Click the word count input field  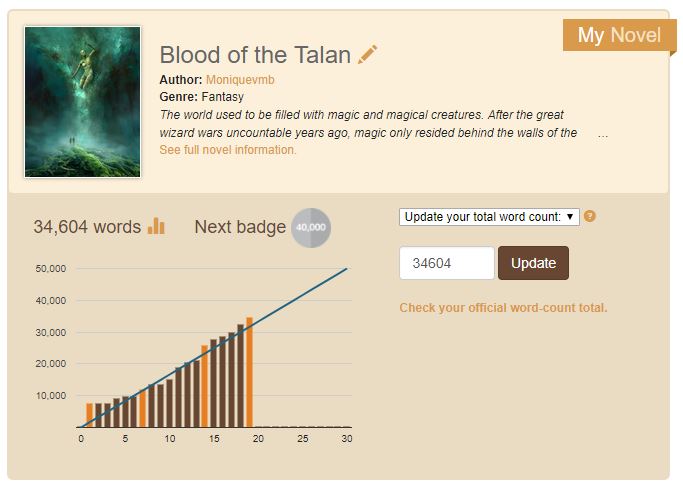(446, 263)
